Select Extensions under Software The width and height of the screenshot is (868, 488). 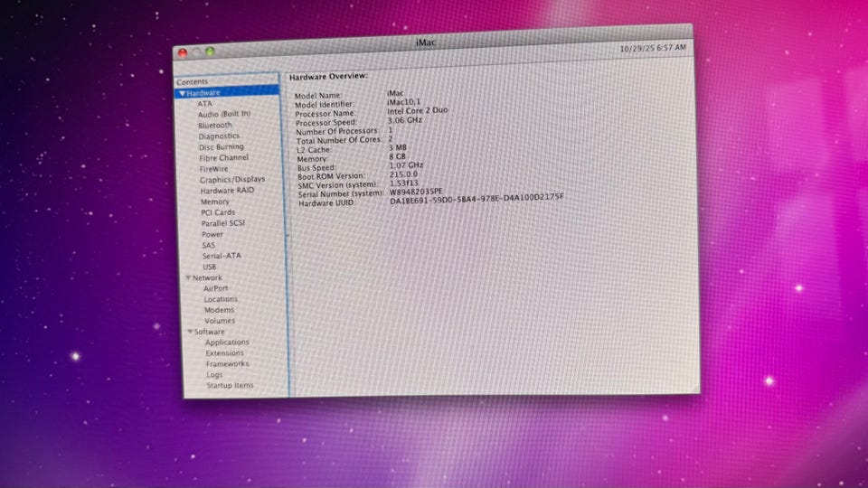(225, 353)
